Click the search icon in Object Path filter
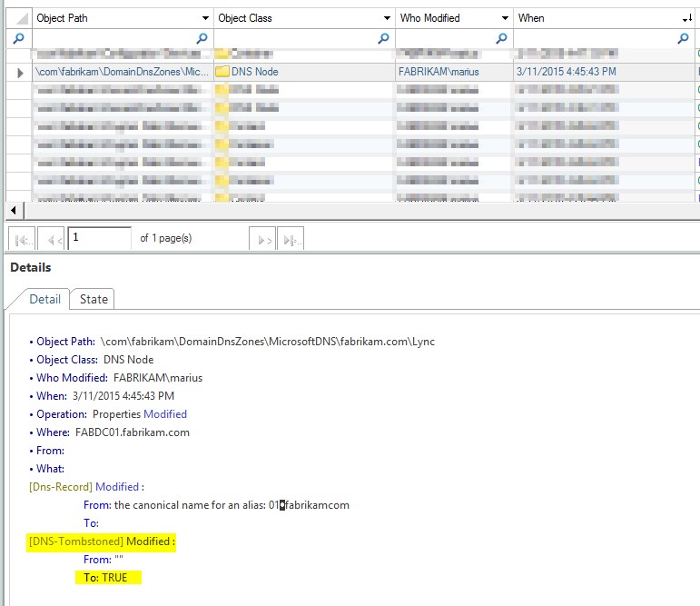700x606 pixels. (x=202, y=38)
